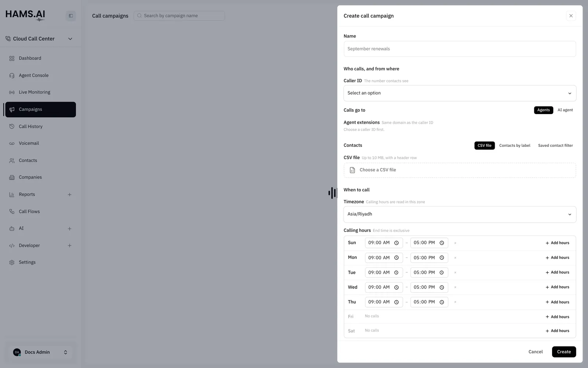The width and height of the screenshot is (588, 368).
Task: Open Call Flows page
Action: [40, 212]
